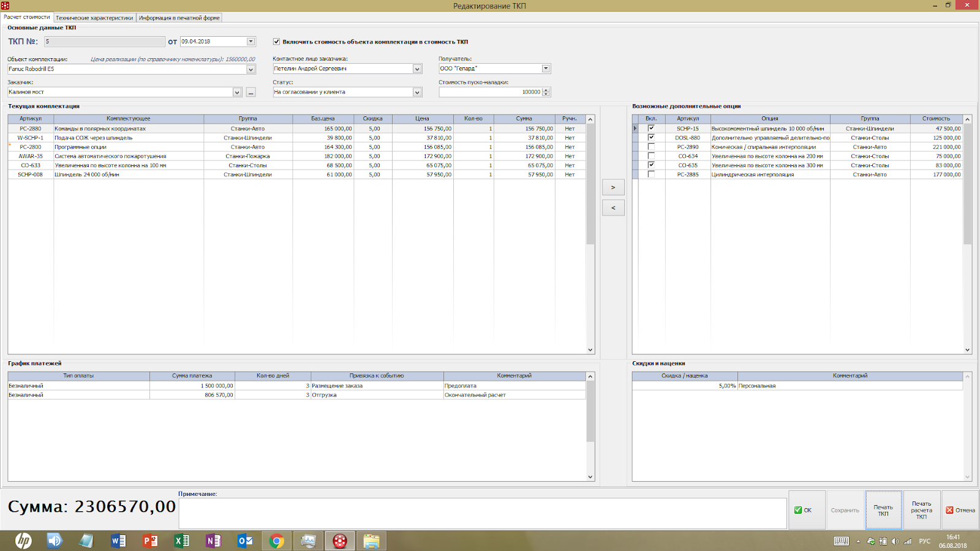Check option CO-634 checkbox
Screen dimensions: 980x551
[651, 156]
